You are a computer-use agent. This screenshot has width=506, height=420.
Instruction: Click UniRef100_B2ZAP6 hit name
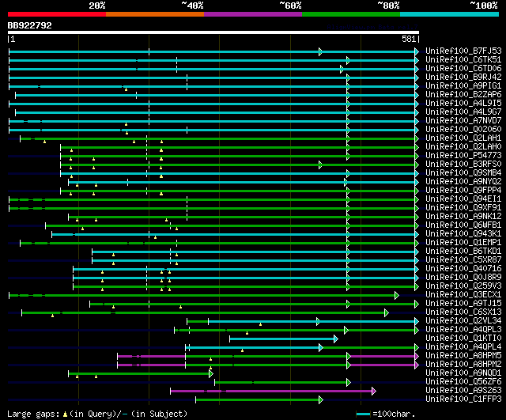click(463, 95)
